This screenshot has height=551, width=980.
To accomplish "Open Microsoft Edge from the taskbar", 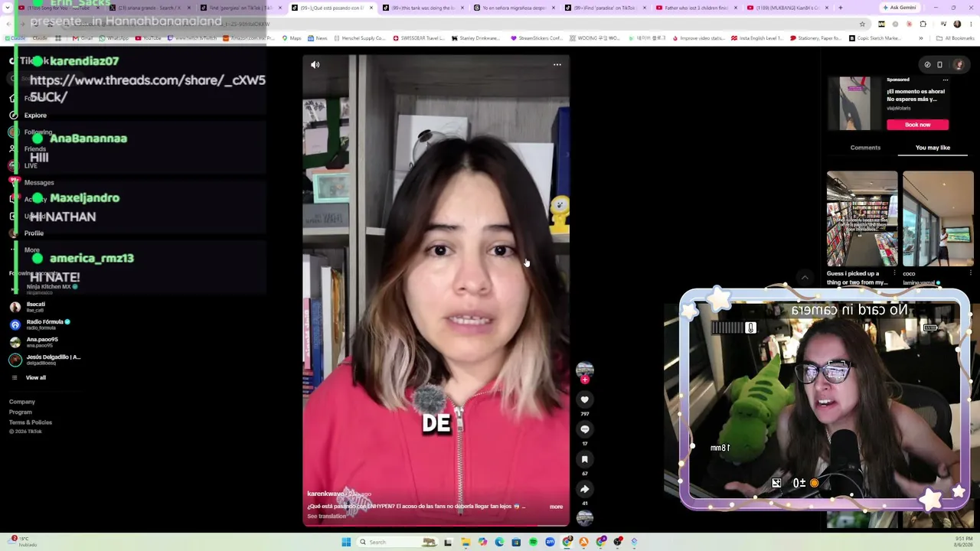I will [x=499, y=543].
